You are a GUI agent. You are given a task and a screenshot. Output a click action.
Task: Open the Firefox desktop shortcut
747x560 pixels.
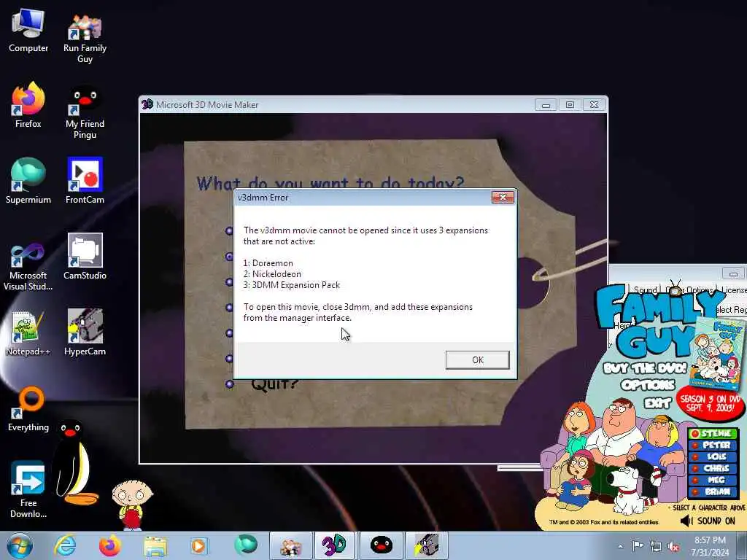coord(28,105)
